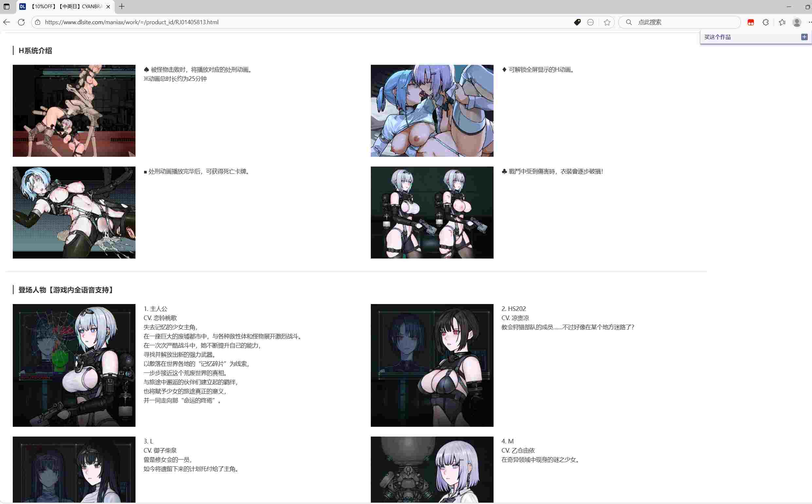
Task: Expand the 买这个作品 panel with plus
Action: pos(804,37)
